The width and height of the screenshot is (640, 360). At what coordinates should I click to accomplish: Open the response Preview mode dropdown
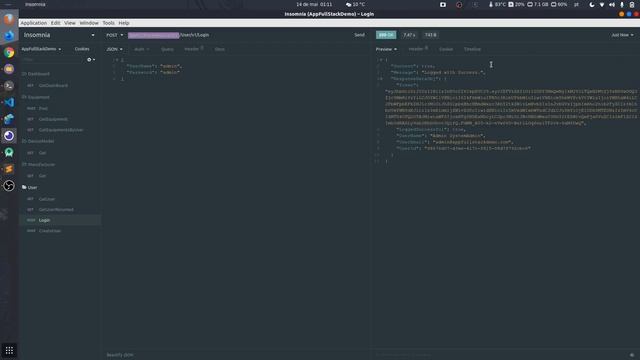coord(386,49)
